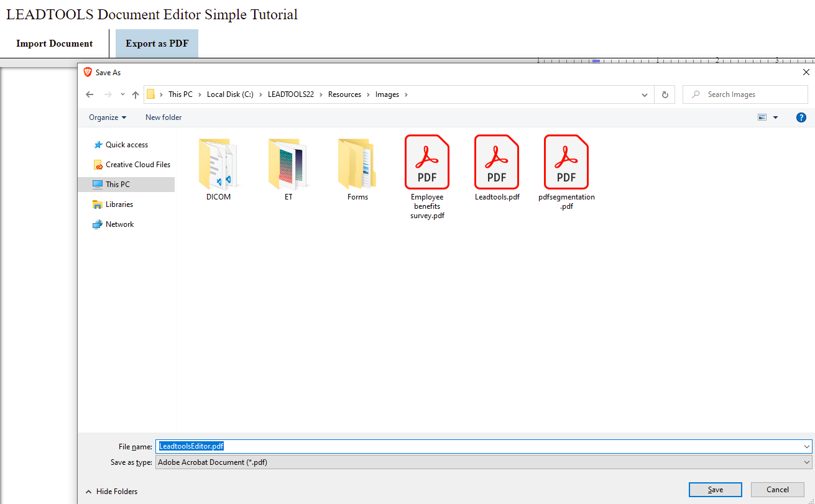Select the DICOM folder icon

218,163
